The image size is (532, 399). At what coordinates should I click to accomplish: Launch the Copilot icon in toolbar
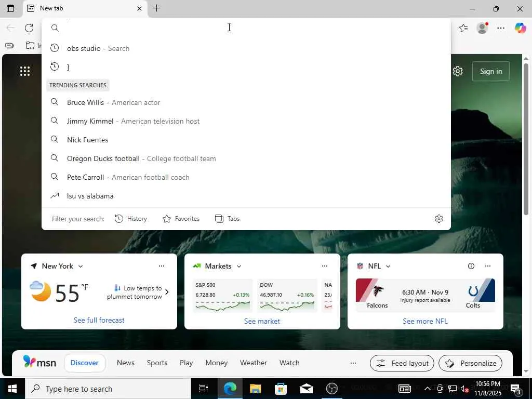[x=520, y=28]
